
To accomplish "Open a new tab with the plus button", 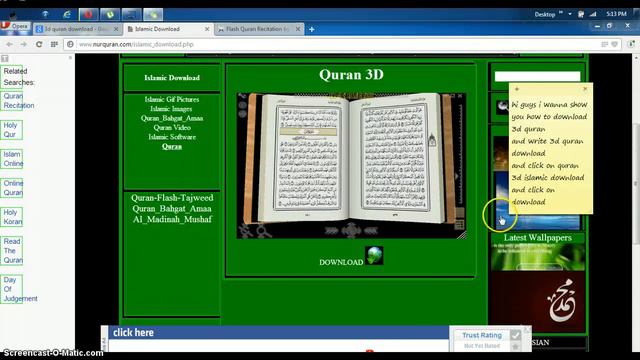I will point(311,29).
